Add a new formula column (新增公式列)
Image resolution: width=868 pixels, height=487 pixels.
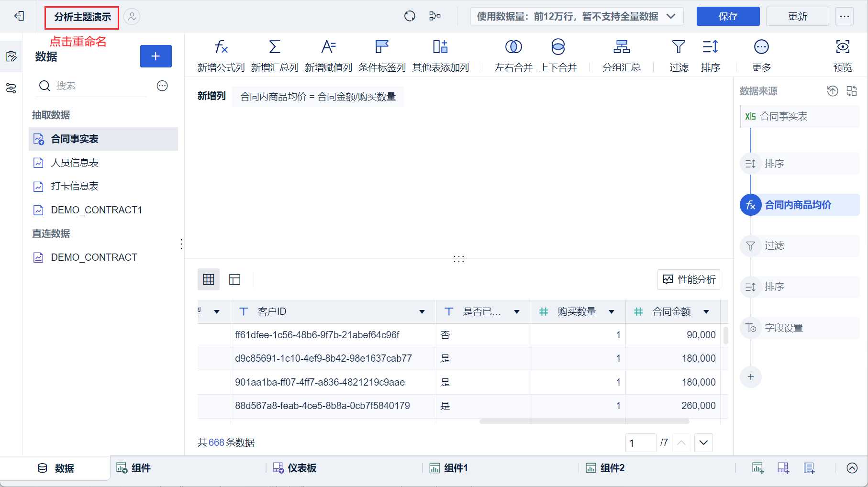(x=221, y=56)
